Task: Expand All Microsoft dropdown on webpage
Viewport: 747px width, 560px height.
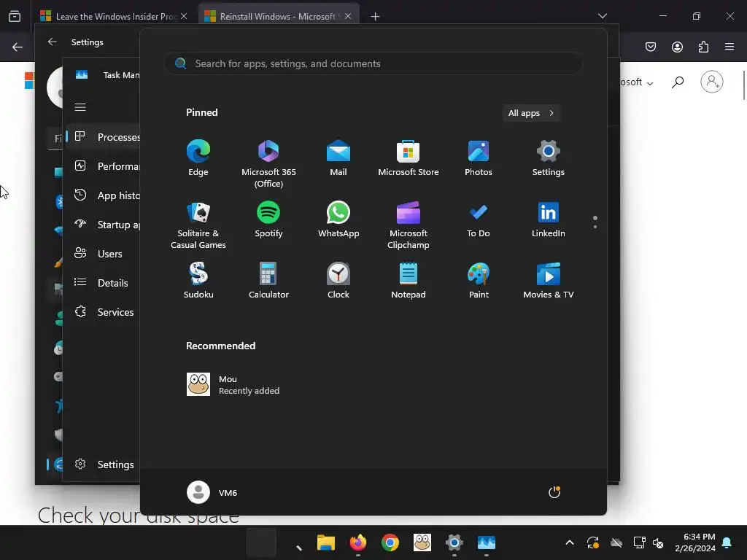Action: pos(637,82)
